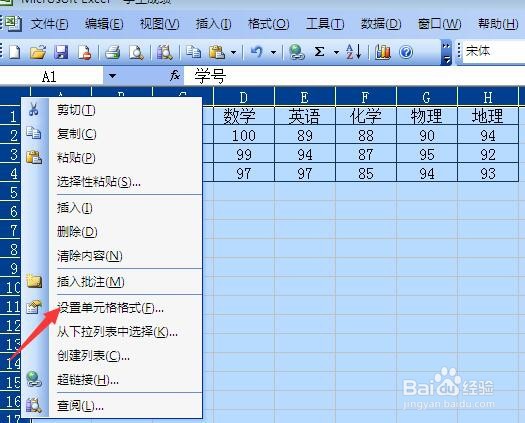Screen dimensions: 525x423
Task: Click the Copy icon in the toolbar
Action: [x=193, y=52]
